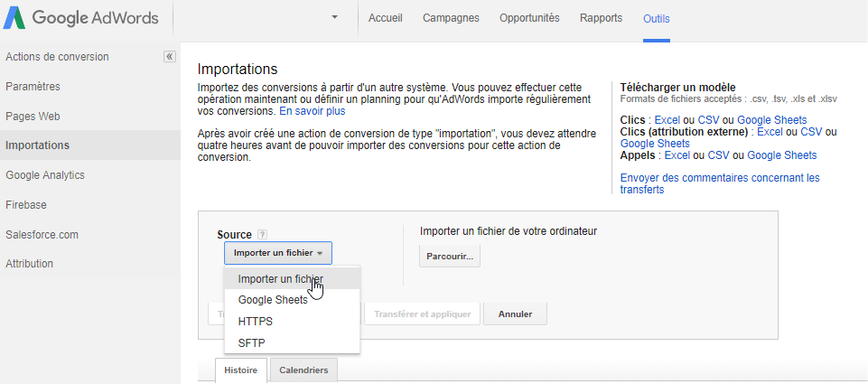Image resolution: width=868 pixels, height=384 pixels.
Task: Choose Google Sheets from source list
Action: tap(293, 300)
